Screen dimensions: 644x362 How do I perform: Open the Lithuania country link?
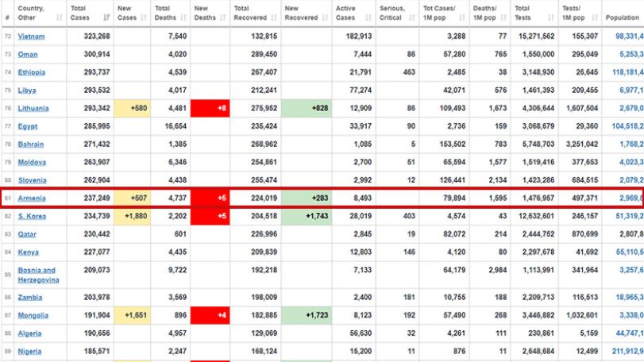pyautogui.click(x=33, y=108)
